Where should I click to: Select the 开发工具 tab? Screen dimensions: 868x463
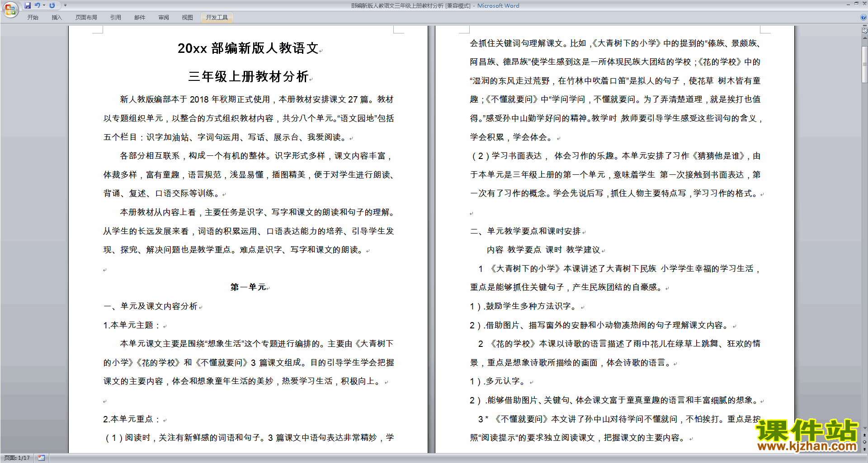pyautogui.click(x=217, y=18)
